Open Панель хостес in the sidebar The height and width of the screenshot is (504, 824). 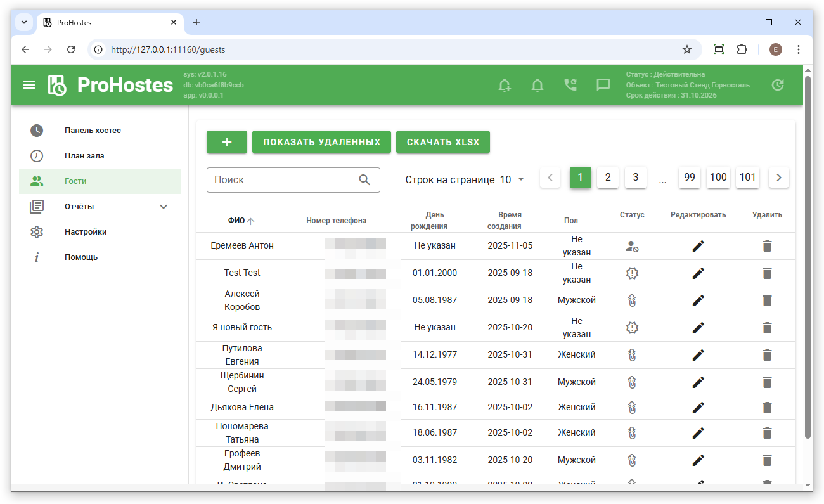pyautogui.click(x=93, y=131)
